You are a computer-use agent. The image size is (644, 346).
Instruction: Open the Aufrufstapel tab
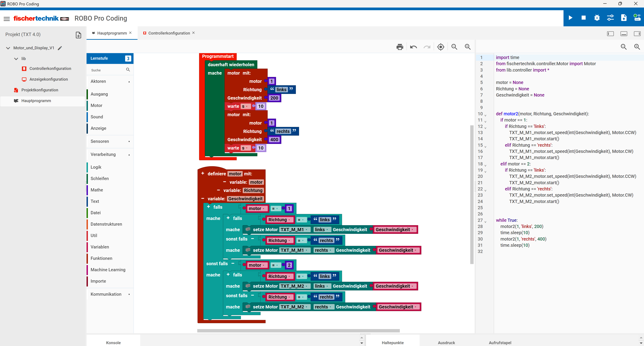(500, 342)
